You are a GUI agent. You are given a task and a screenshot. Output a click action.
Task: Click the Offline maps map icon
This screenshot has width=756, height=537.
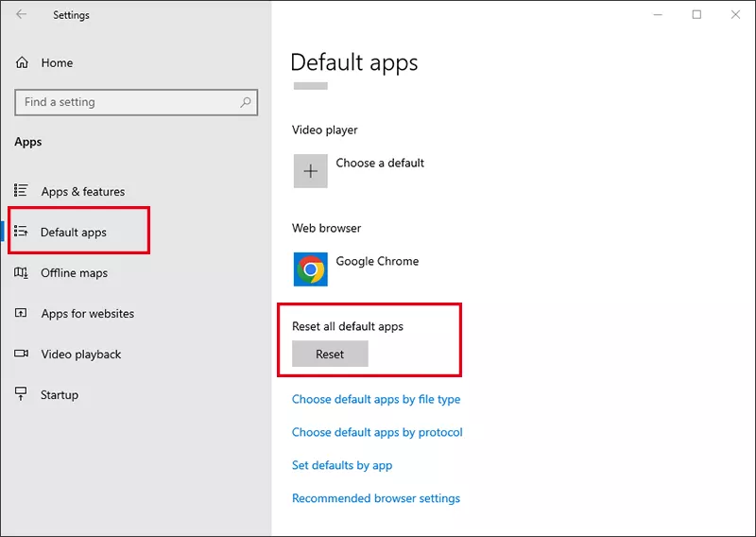click(x=21, y=272)
